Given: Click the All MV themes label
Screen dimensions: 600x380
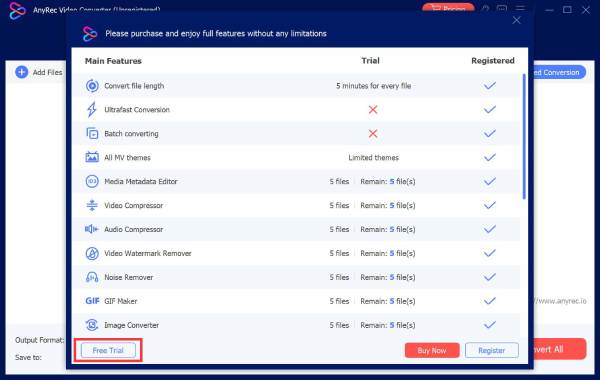Looking at the screenshot, I should pos(127,157).
